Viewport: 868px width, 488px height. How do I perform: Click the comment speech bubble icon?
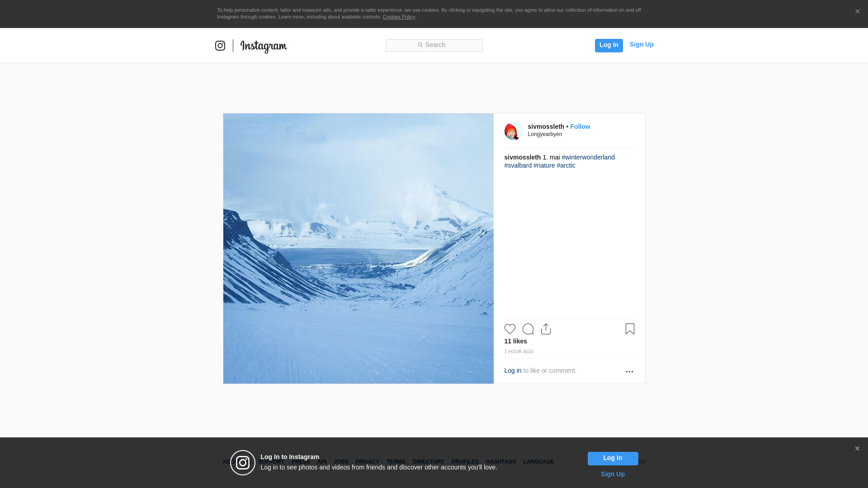click(x=528, y=329)
